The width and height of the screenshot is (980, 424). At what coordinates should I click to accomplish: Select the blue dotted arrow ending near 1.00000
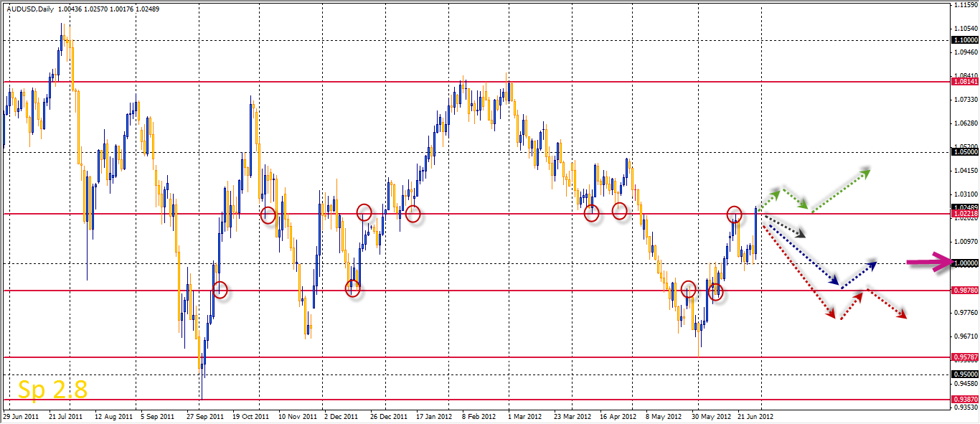coord(859,274)
